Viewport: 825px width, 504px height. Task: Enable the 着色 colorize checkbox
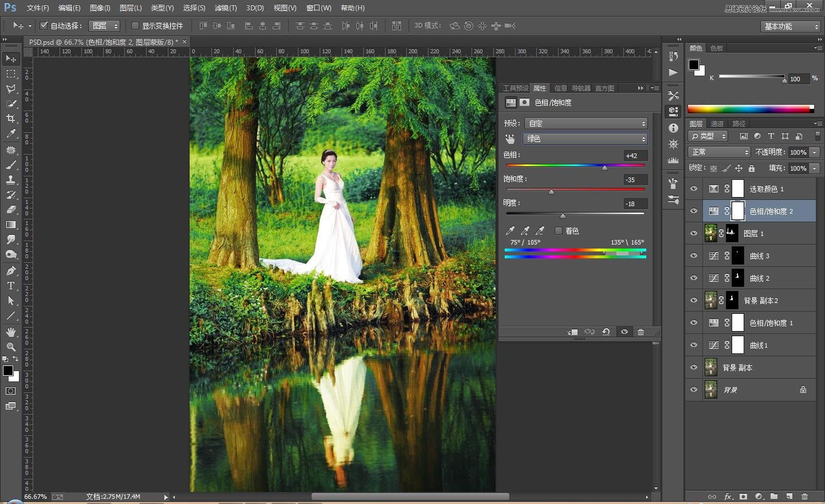pyautogui.click(x=559, y=231)
